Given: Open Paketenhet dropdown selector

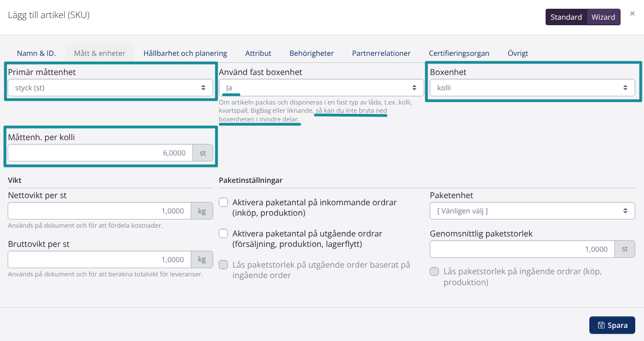Looking at the screenshot, I should pos(532,211).
